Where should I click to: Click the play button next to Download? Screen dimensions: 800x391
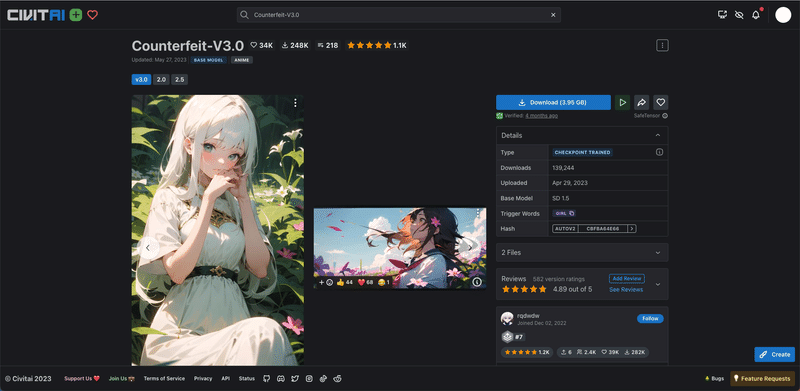click(x=622, y=103)
